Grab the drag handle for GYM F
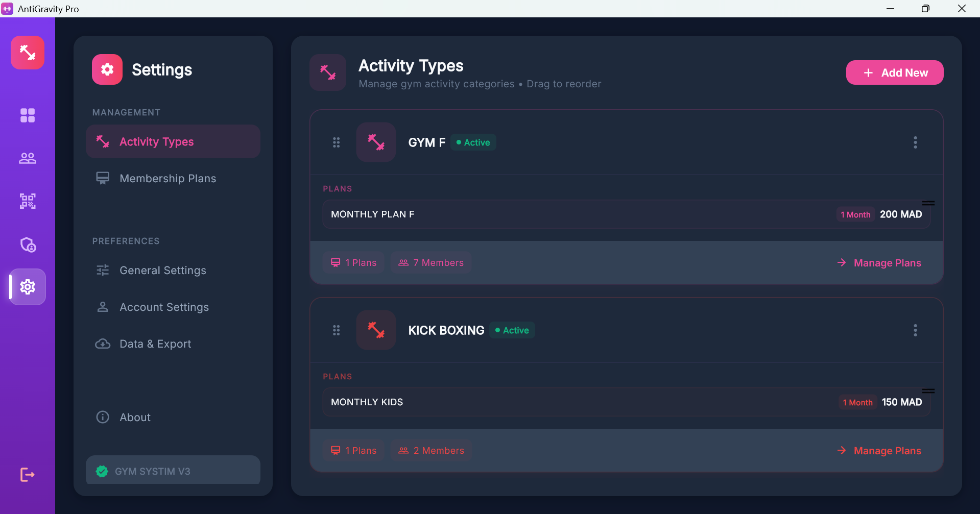Image resolution: width=980 pixels, height=514 pixels. pos(336,142)
